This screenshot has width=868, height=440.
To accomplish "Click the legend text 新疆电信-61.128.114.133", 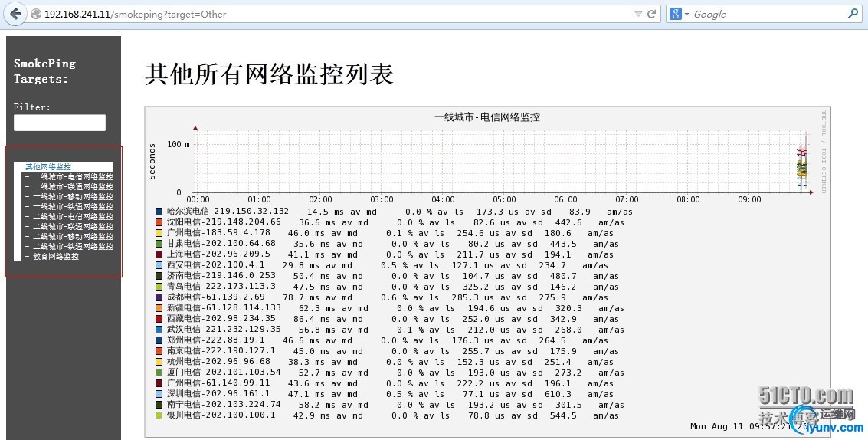I will coord(224,307).
